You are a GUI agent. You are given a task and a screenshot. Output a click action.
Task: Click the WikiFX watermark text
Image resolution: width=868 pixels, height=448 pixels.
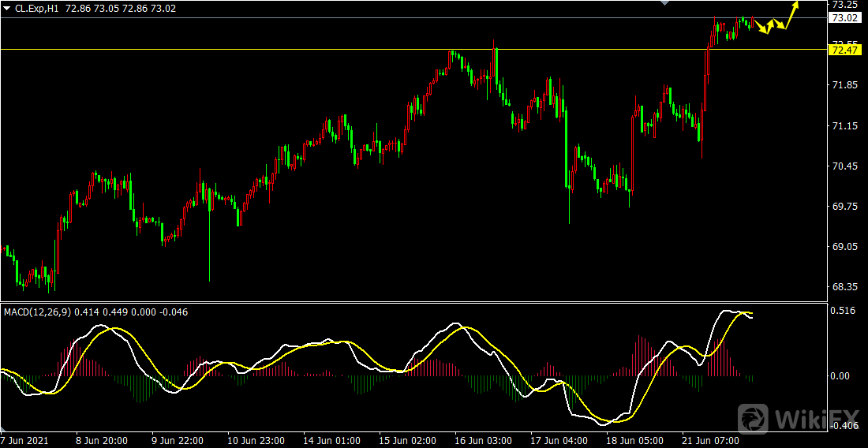(817, 419)
